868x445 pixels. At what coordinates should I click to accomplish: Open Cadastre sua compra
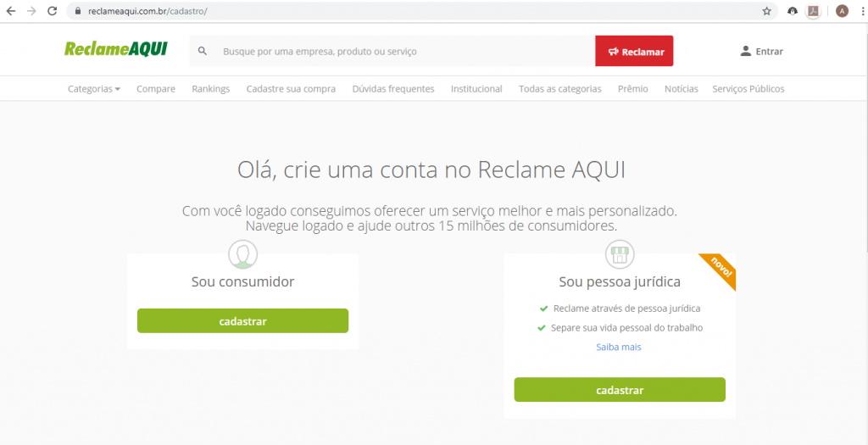(x=292, y=88)
